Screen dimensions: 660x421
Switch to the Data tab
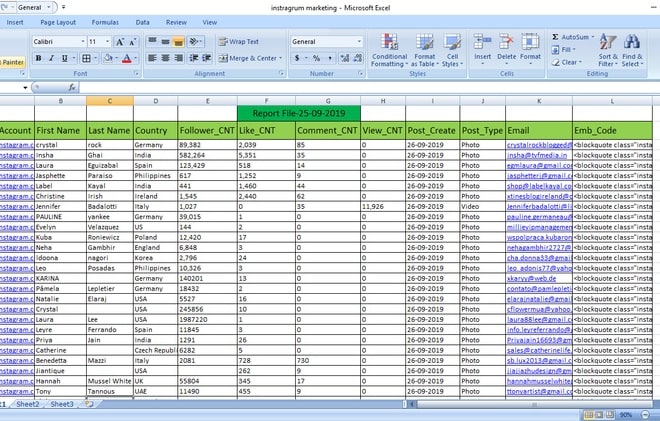click(x=142, y=22)
